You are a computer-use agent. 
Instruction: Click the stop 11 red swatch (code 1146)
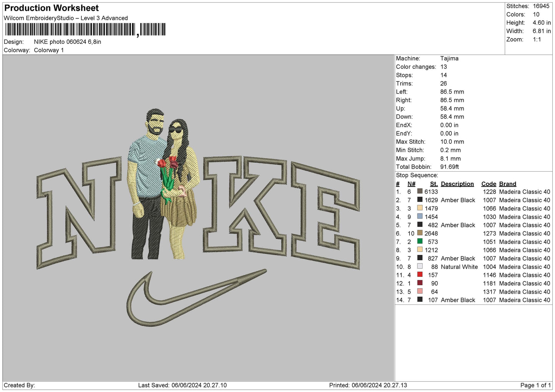(420, 275)
